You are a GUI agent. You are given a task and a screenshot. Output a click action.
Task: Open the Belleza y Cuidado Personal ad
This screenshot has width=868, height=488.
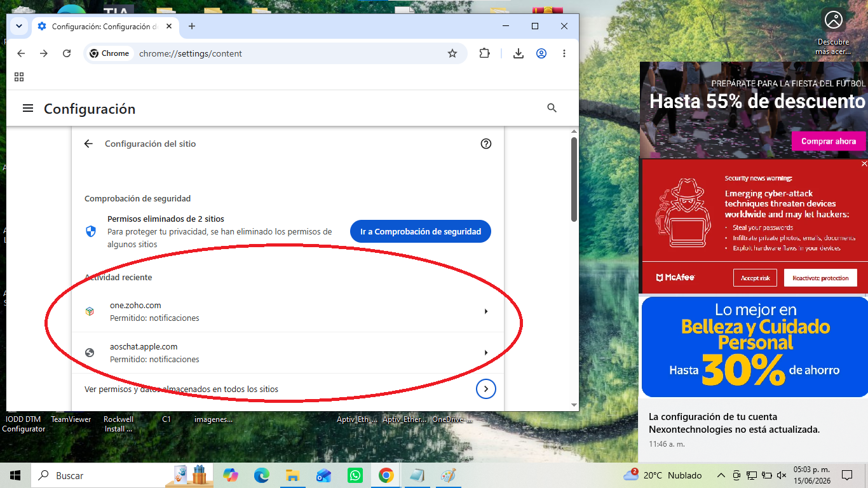(754, 347)
